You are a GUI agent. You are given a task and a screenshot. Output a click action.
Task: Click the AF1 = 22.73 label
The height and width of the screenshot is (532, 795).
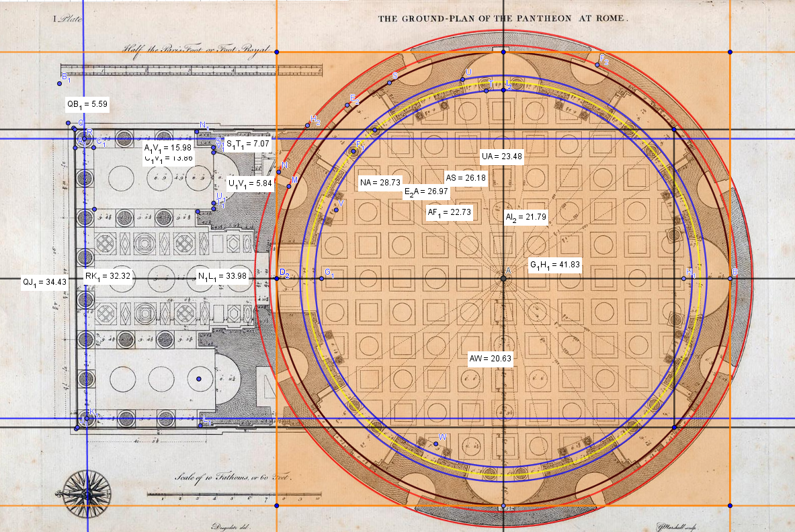pos(450,212)
